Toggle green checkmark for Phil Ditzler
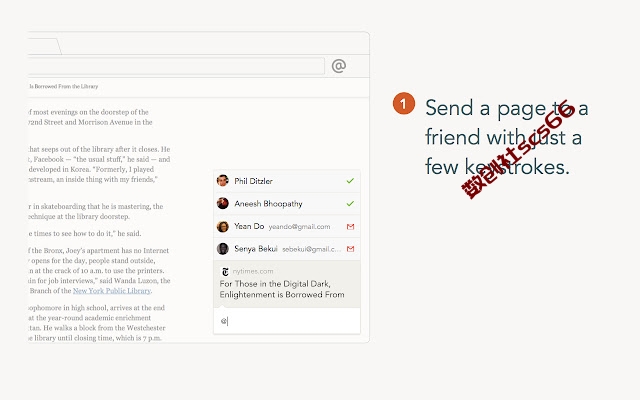Image resolution: width=640 pixels, height=400 pixels. point(350,181)
